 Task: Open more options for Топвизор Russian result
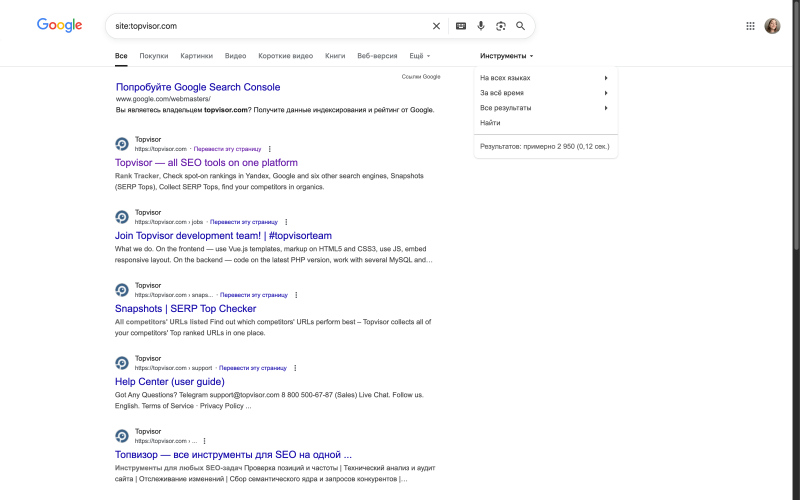point(205,441)
